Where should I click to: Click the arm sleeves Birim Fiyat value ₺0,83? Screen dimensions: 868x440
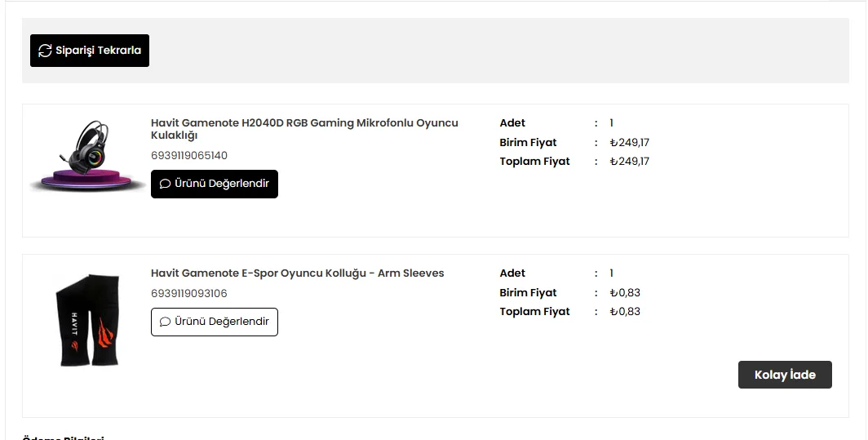pos(625,293)
